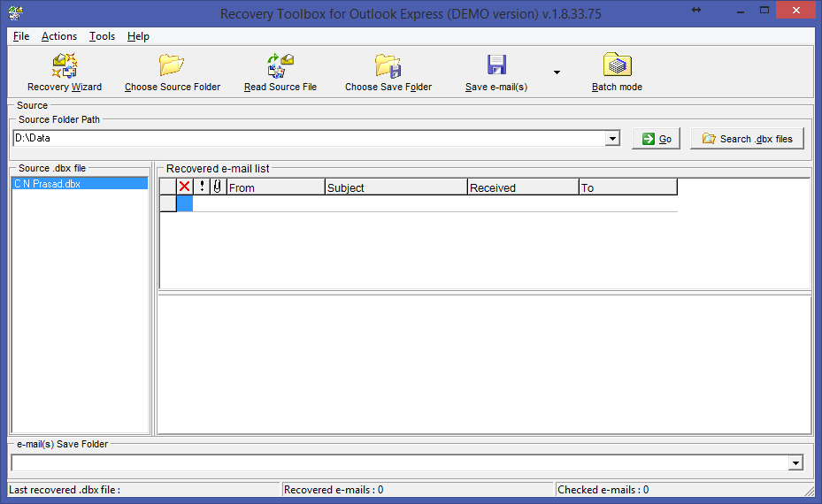This screenshot has width=822, height=504.
Task: Close the Recovery Toolbox window
Action: (796, 11)
